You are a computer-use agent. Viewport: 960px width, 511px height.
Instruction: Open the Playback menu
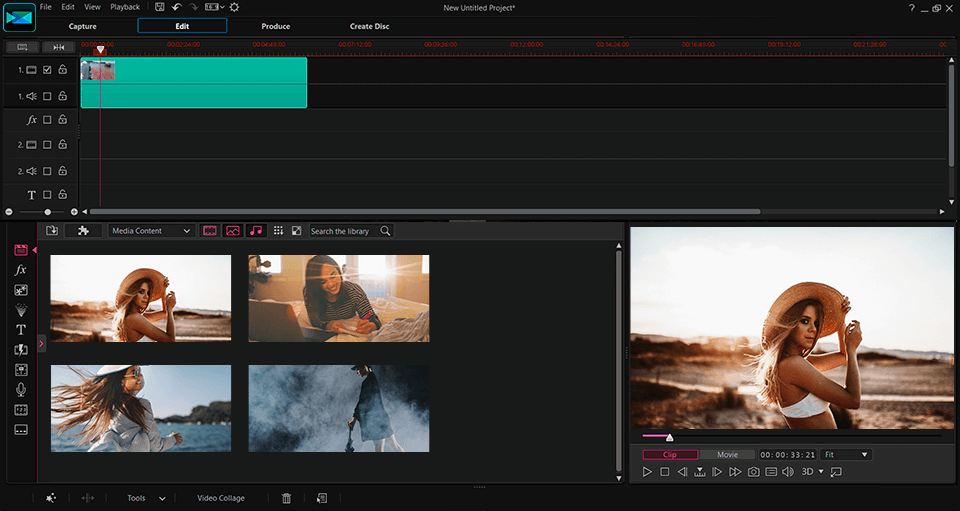click(125, 7)
